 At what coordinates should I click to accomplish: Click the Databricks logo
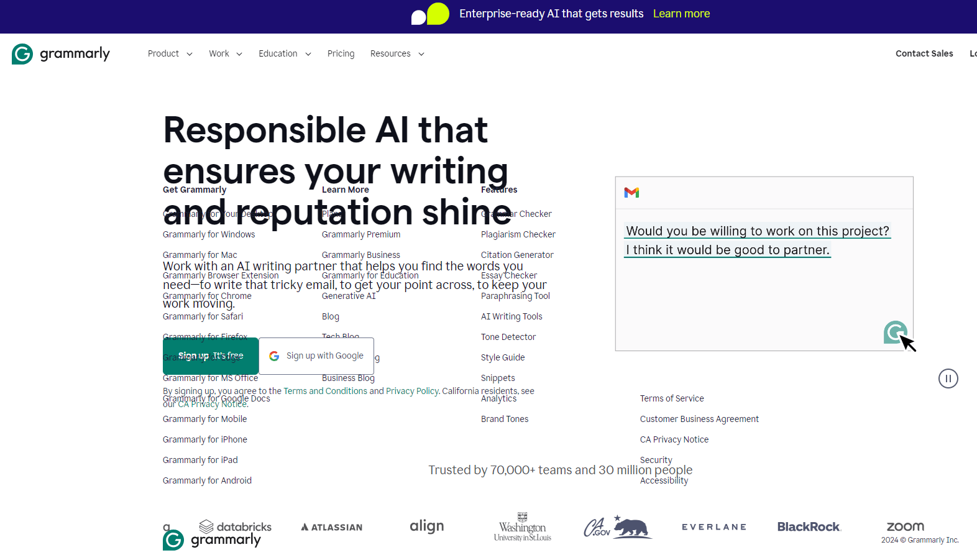236,526
